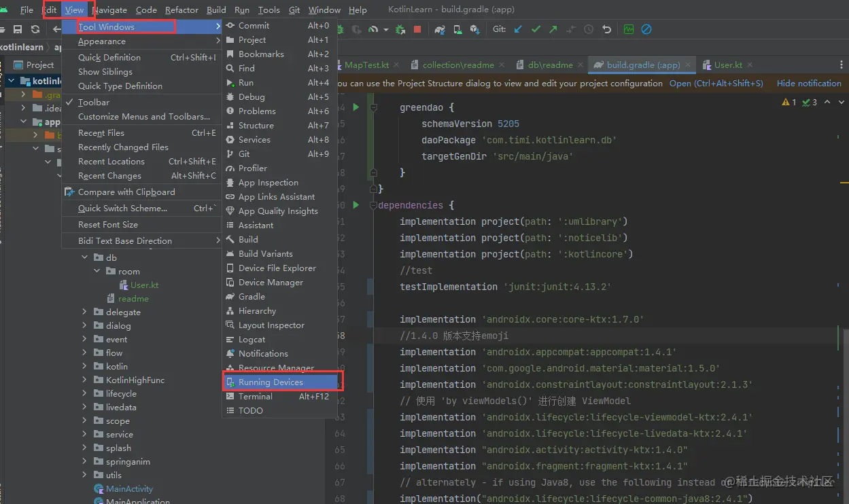This screenshot has width=849, height=504.
Task: Select Layout Inspector menu entry
Action: 280,325
